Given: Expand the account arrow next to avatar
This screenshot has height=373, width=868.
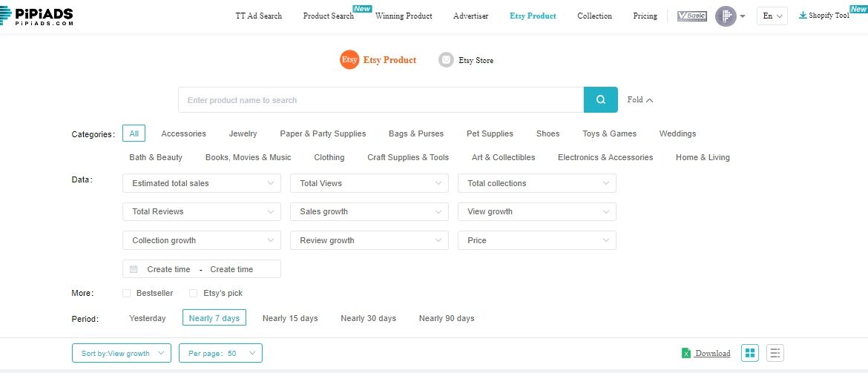Looking at the screenshot, I should [743, 16].
